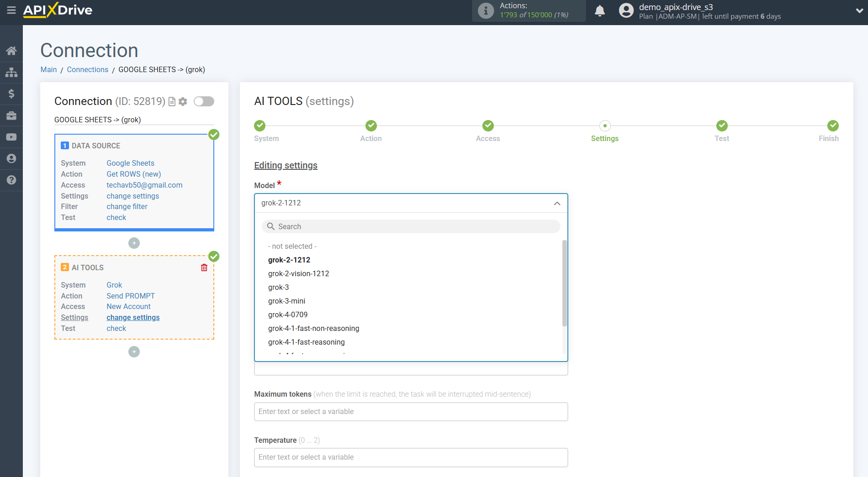This screenshot has height=477, width=868.
Task: Open the connection settings gear icon
Action: (x=183, y=101)
